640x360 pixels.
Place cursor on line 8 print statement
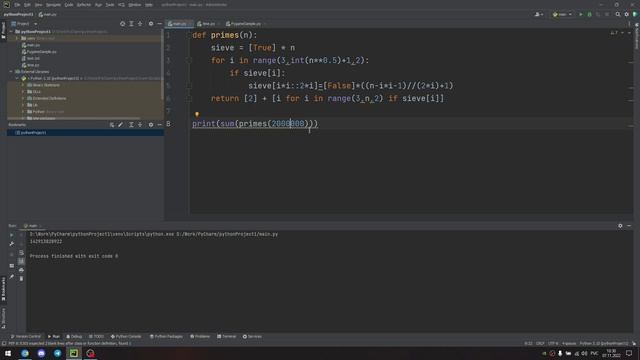(255, 124)
